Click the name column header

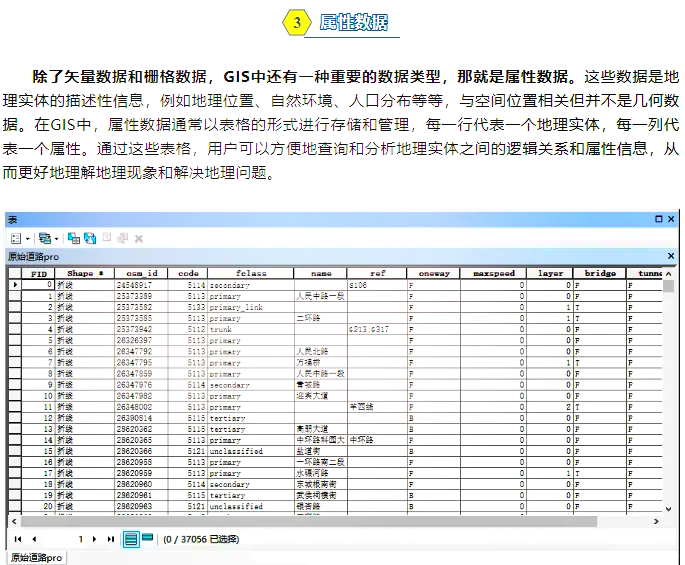click(321, 274)
